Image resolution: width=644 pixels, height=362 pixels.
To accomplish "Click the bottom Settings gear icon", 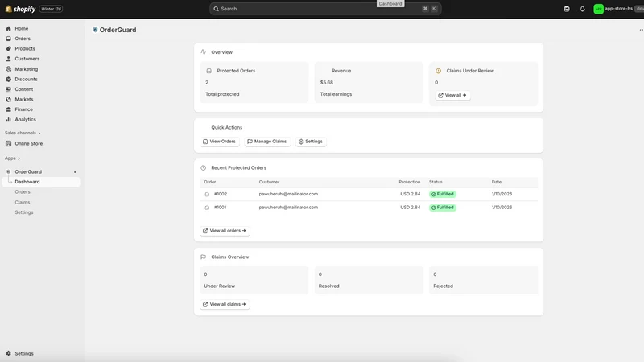I will (9, 353).
